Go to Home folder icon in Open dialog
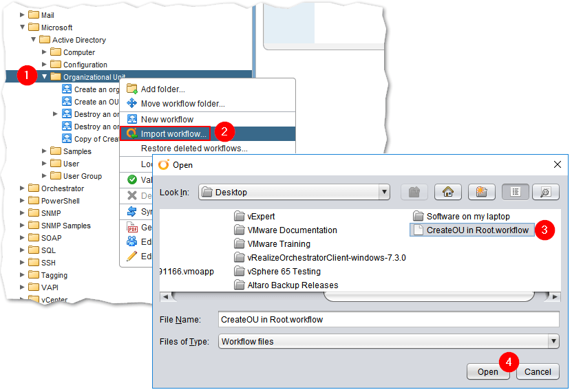 [x=447, y=192]
